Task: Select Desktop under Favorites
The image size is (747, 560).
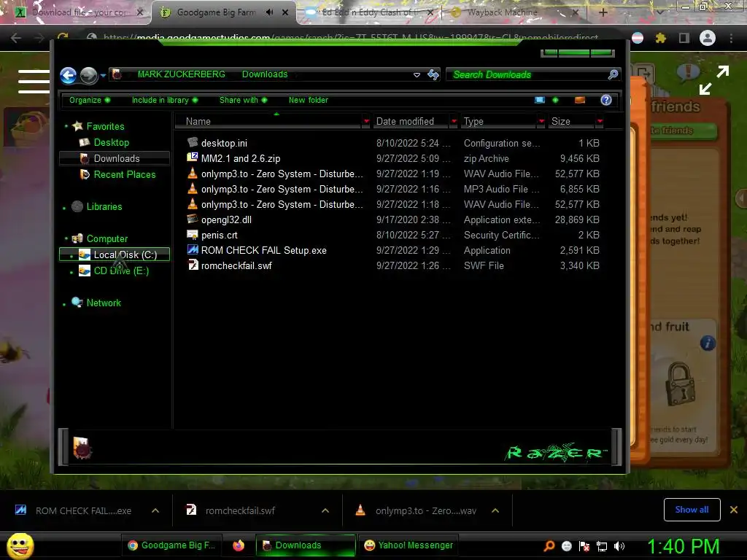Action: click(x=111, y=142)
